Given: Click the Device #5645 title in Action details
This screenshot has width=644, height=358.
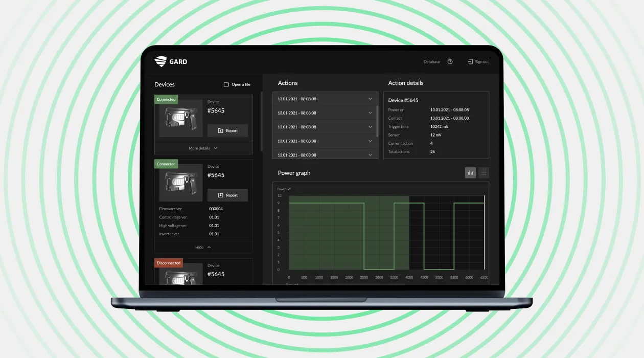Looking at the screenshot, I should [x=403, y=100].
